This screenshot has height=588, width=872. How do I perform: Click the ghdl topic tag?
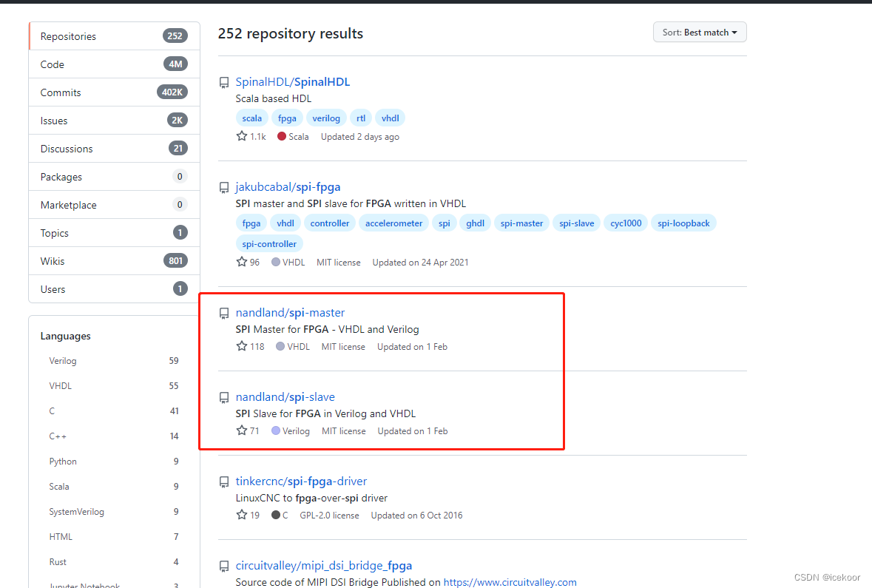(476, 223)
